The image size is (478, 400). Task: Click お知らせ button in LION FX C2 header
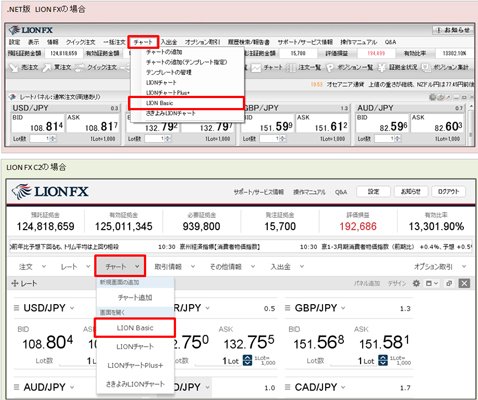tap(411, 192)
